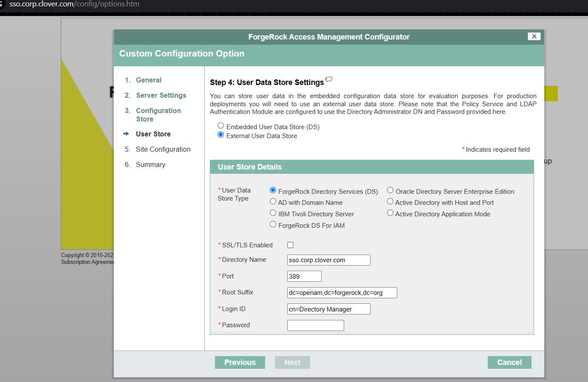Click the 'Directory Name' label
The height and width of the screenshot is (382, 588).
pos(242,260)
